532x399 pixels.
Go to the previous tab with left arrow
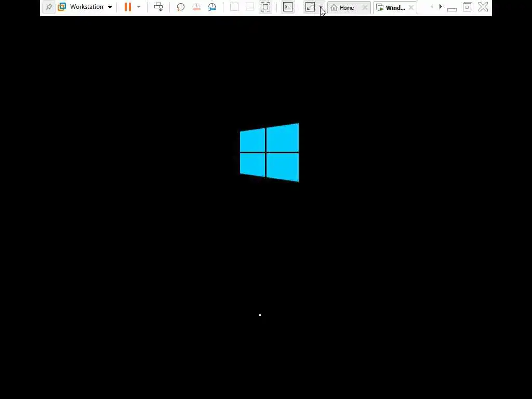[432, 7]
